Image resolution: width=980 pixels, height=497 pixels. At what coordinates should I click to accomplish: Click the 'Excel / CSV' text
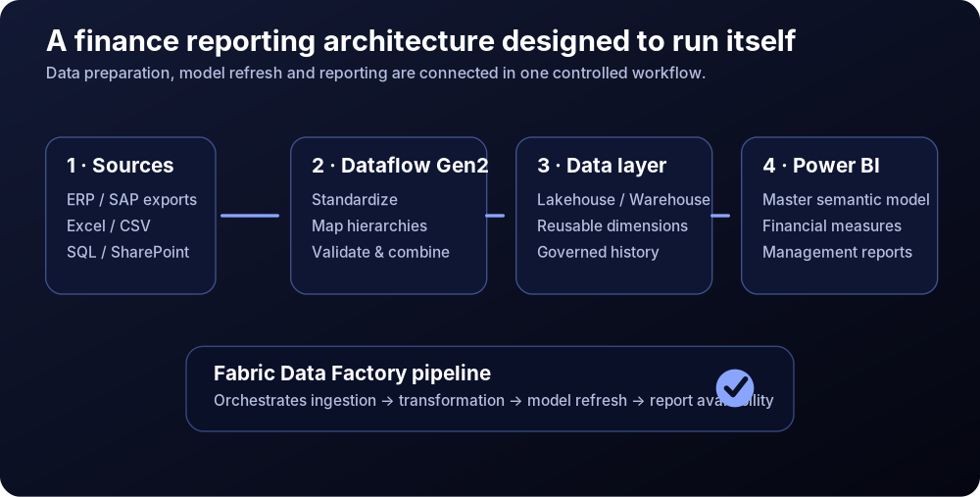109,225
